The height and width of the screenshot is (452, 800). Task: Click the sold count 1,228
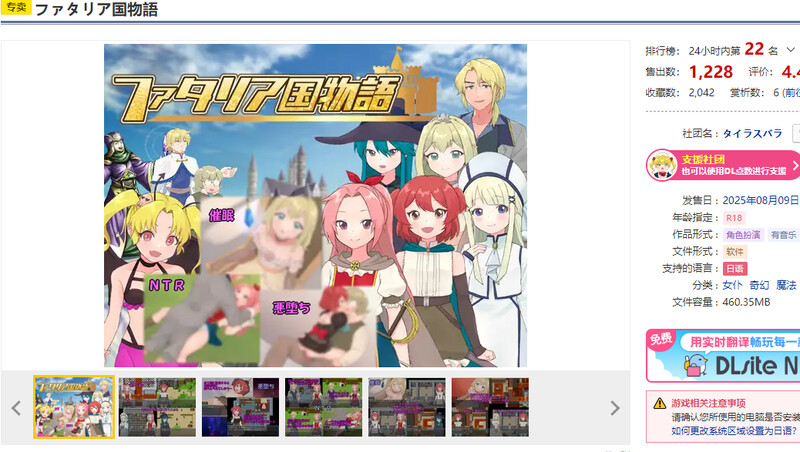pos(711,72)
